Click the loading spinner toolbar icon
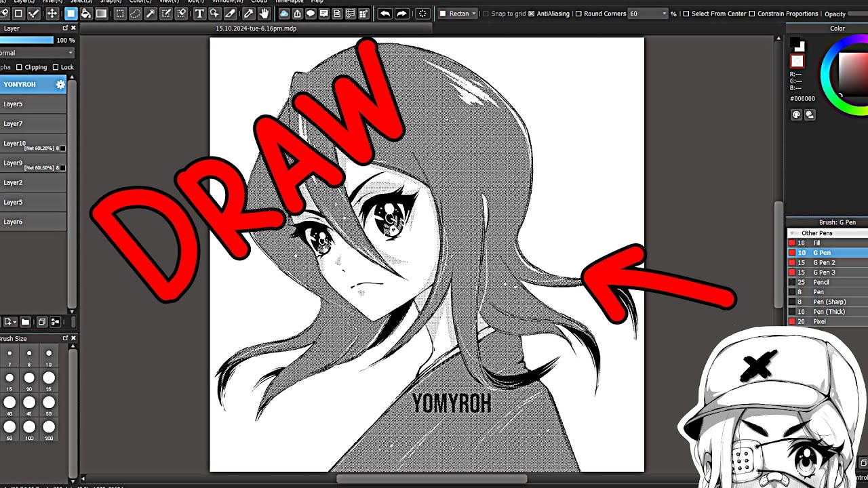 pyautogui.click(x=422, y=14)
